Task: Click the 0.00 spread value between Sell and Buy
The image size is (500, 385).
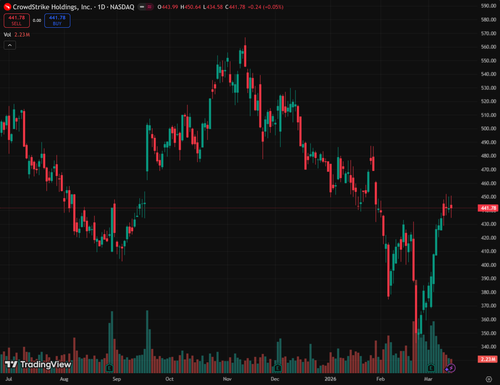Action: tap(37, 20)
